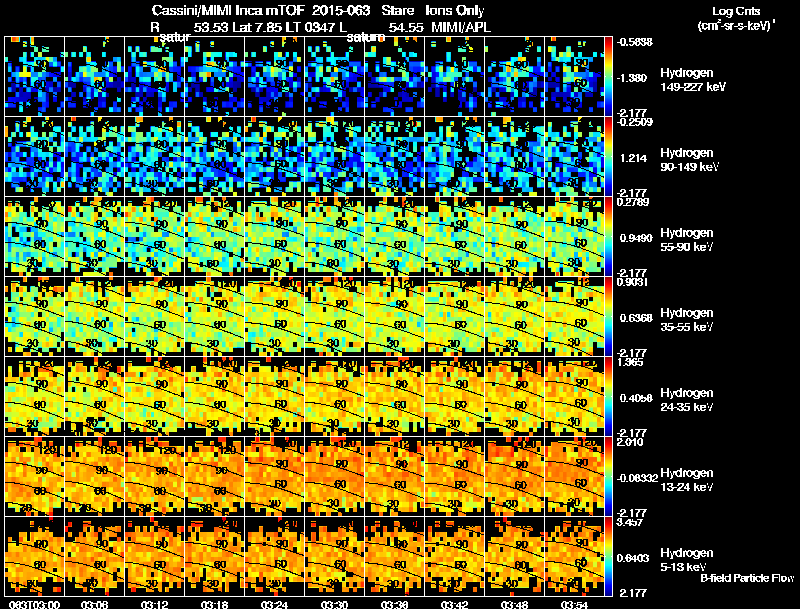Open the 149-227 keV image panel at 03:54
Viewport: 800px width, 609px height.
tap(574, 77)
